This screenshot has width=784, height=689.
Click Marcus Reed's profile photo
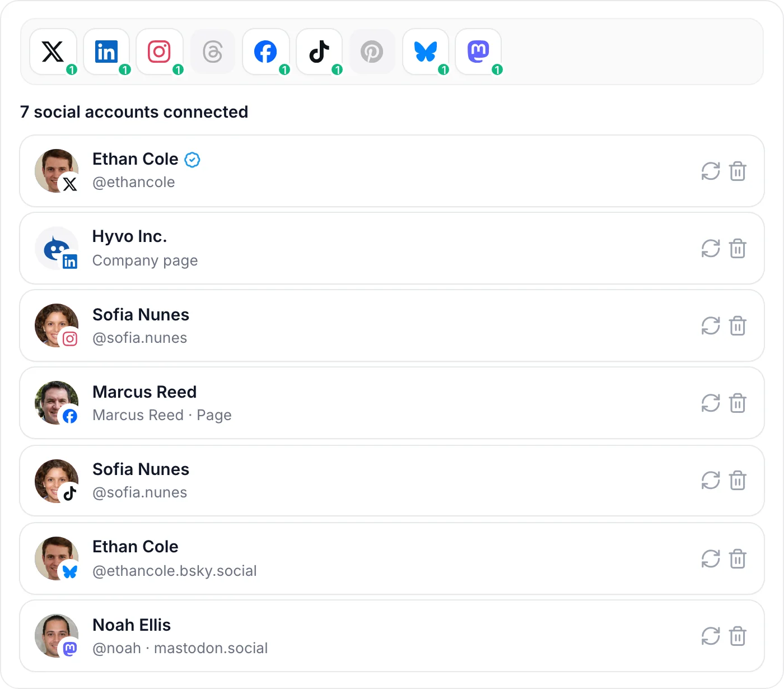[x=57, y=403]
